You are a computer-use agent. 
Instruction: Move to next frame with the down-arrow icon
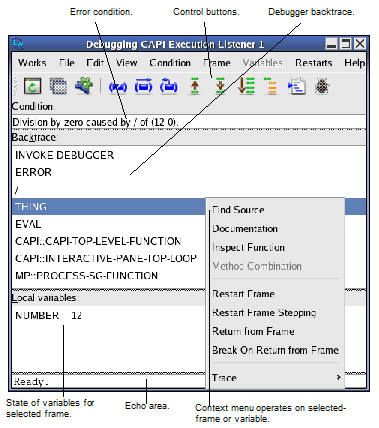220,86
